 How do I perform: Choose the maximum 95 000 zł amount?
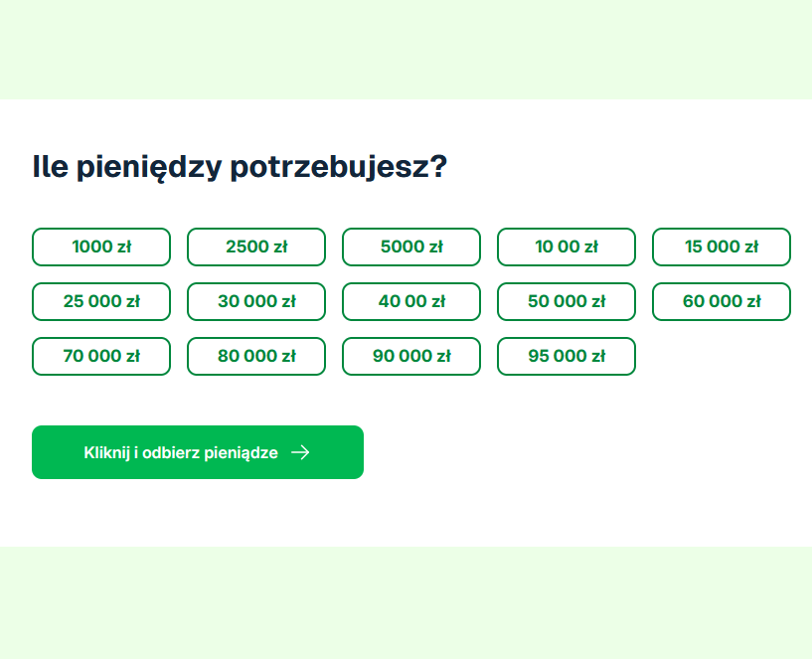point(566,356)
